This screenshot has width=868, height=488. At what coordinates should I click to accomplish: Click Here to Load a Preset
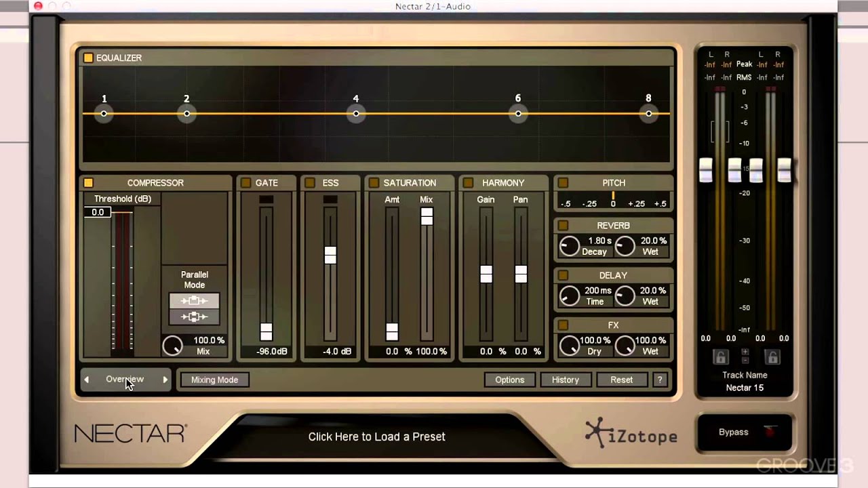377,436
